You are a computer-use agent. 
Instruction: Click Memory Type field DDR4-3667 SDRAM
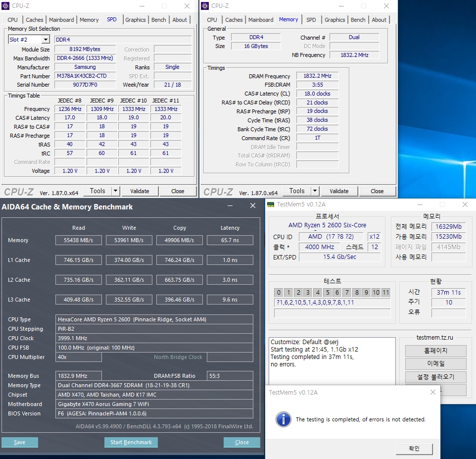(x=154, y=385)
